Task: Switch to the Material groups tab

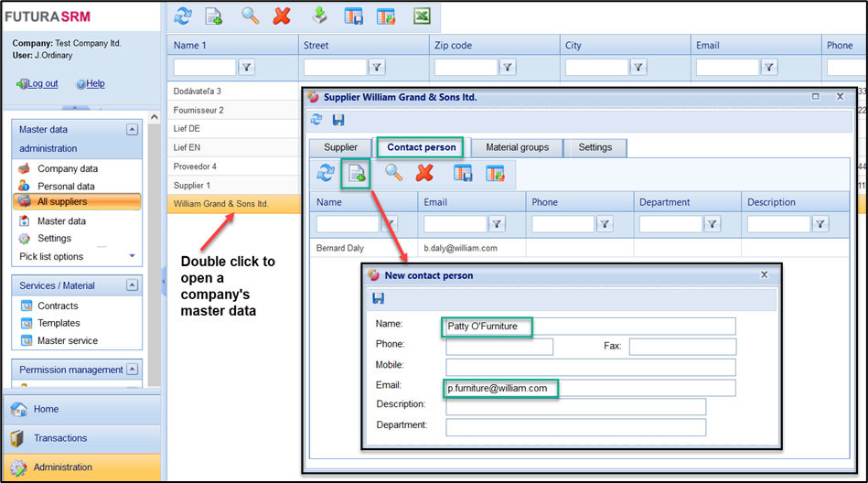Action: pyautogui.click(x=517, y=147)
